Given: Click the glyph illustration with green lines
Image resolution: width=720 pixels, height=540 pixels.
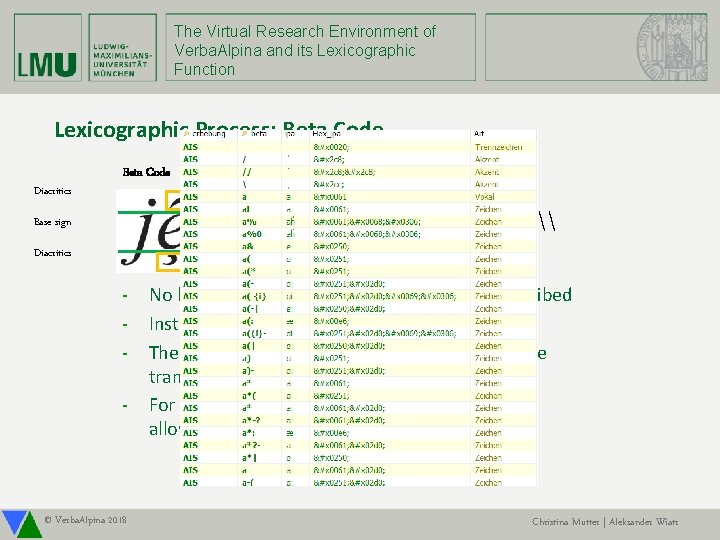Looking at the screenshot, I should coord(148,231).
